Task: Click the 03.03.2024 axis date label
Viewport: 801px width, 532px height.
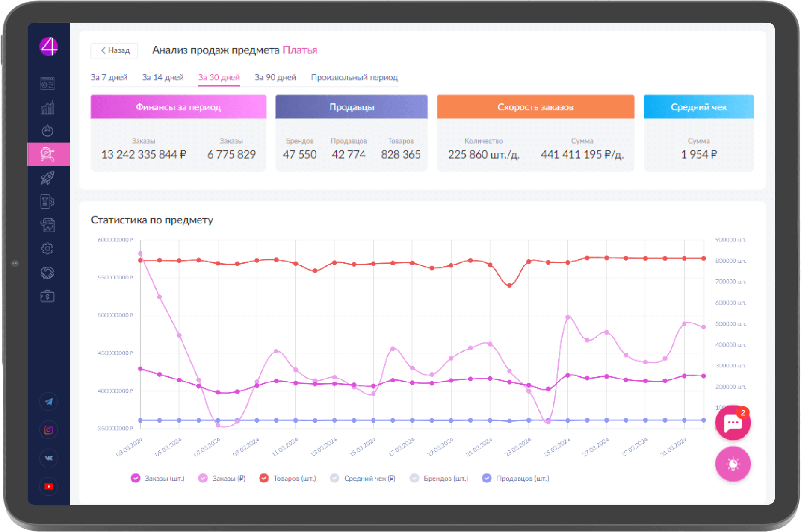Action: (130, 447)
